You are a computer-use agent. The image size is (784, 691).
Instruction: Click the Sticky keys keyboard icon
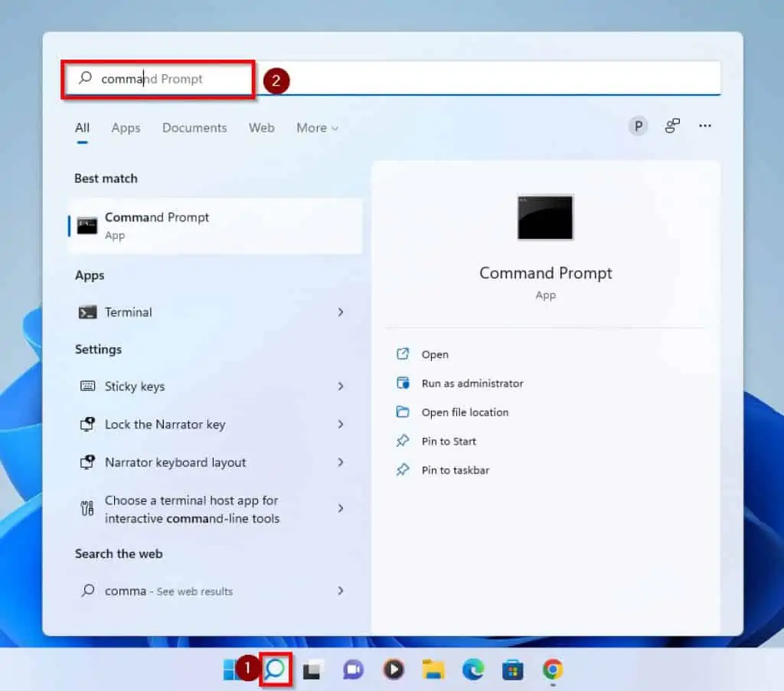(87, 386)
